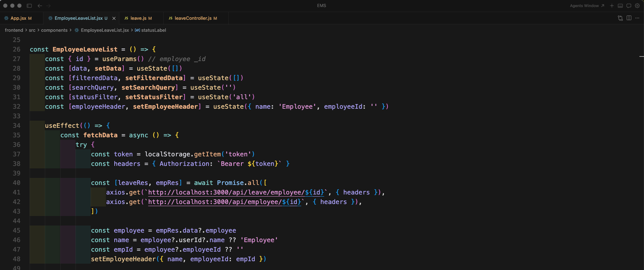This screenshot has height=270, width=644.
Task: Follow the api/employee URL on line 42
Action: click(224, 202)
